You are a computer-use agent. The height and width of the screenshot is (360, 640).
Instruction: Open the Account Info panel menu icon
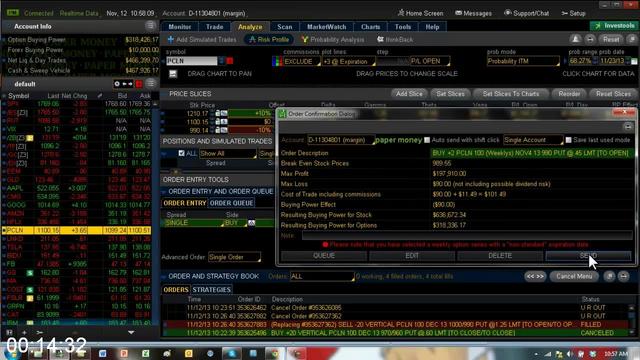click(150, 26)
